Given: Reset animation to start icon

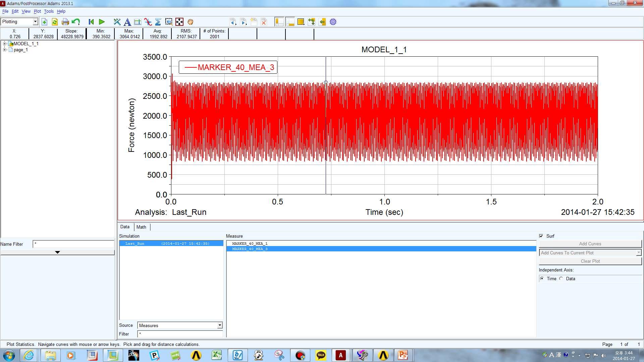Looking at the screenshot, I should (91, 22).
